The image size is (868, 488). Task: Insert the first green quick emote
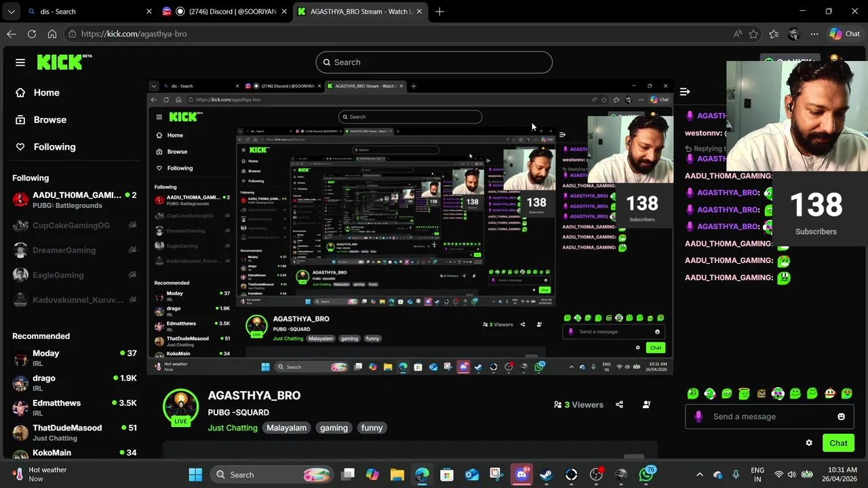[x=692, y=394]
